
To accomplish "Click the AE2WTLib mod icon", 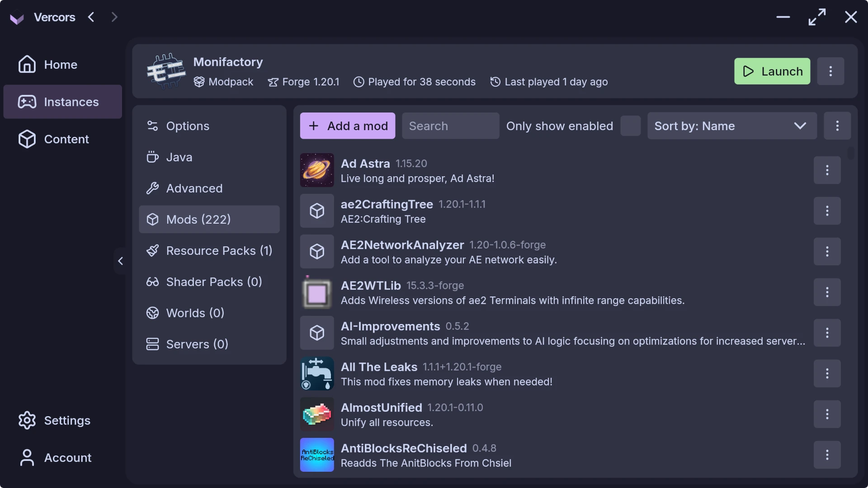I will point(317,292).
